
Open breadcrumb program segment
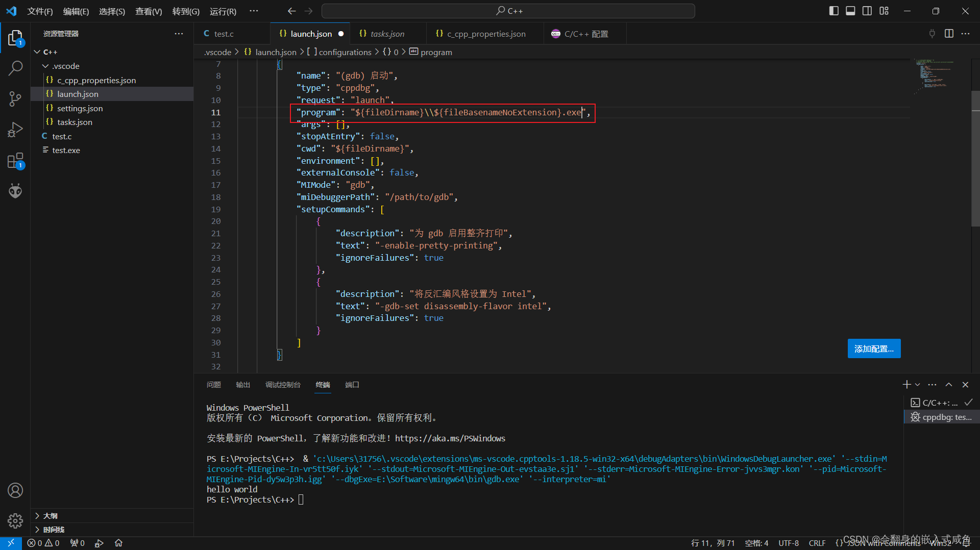click(x=431, y=52)
